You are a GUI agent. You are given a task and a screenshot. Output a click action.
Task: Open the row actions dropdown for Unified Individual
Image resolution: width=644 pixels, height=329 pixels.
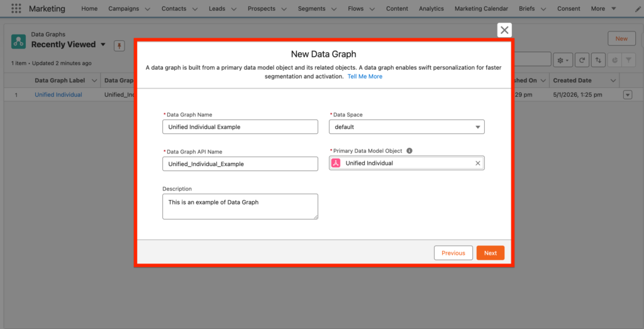pyautogui.click(x=627, y=95)
